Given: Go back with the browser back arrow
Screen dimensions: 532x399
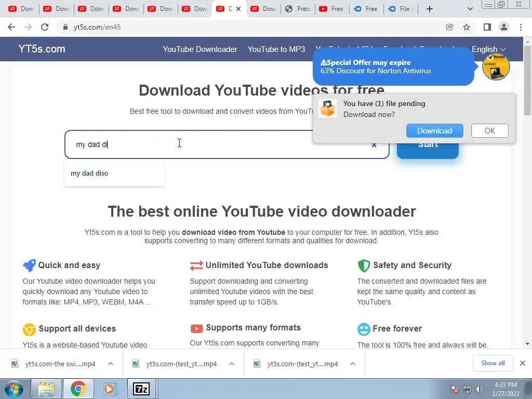Looking at the screenshot, I should coord(11,27).
